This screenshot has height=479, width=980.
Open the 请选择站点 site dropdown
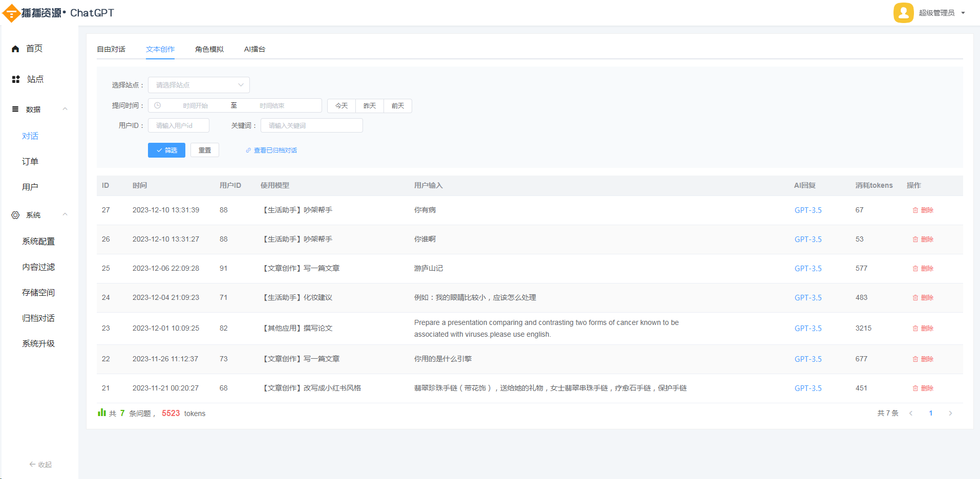coord(199,85)
